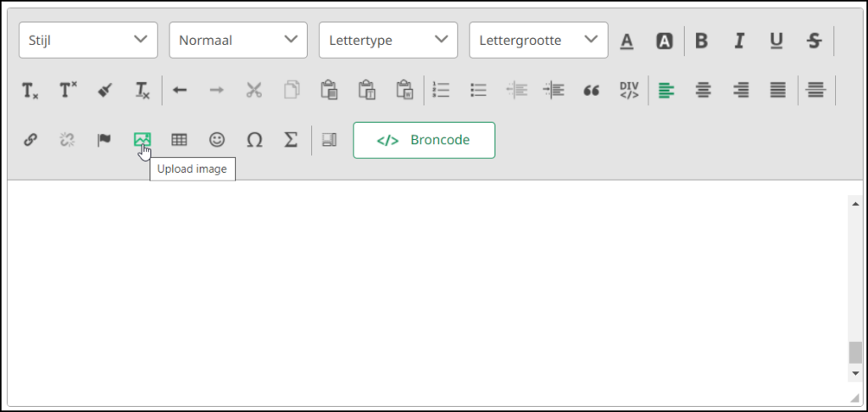Copy with the pages icon
868x412 pixels.
[292, 90]
